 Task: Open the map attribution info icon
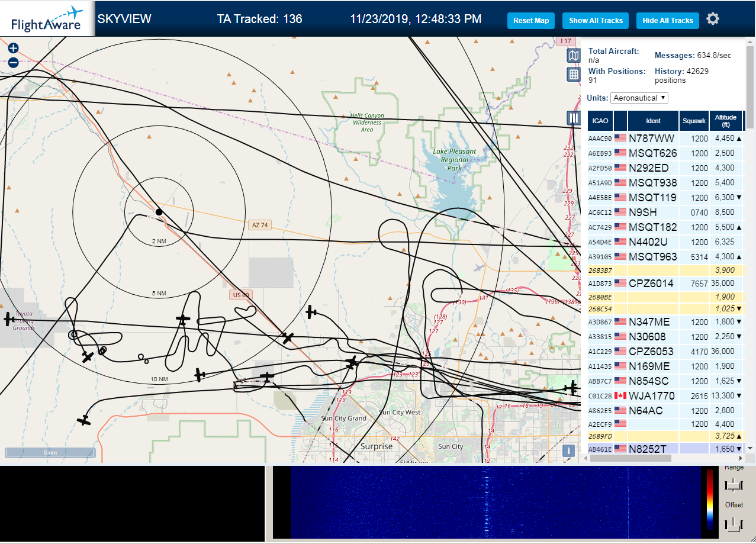(568, 450)
